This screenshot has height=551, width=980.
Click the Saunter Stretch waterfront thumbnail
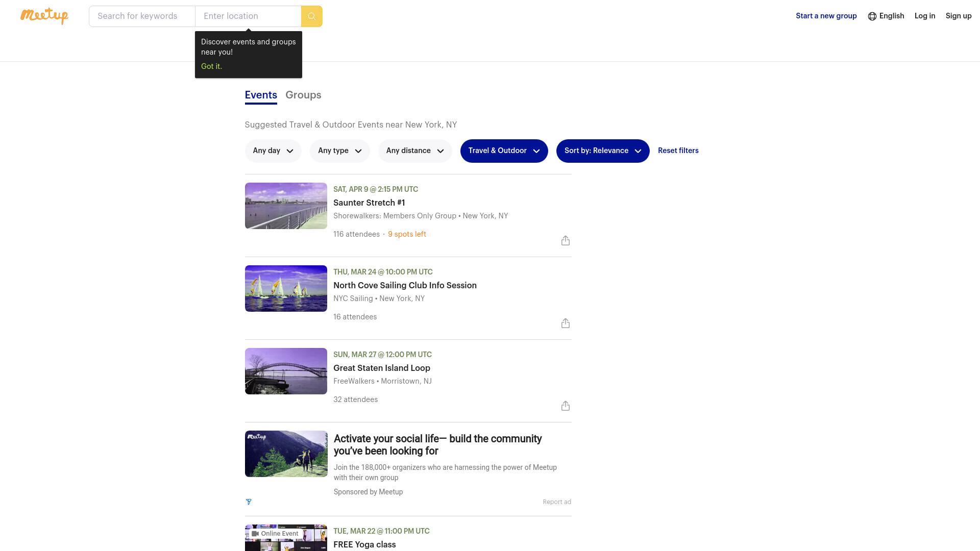pyautogui.click(x=286, y=206)
